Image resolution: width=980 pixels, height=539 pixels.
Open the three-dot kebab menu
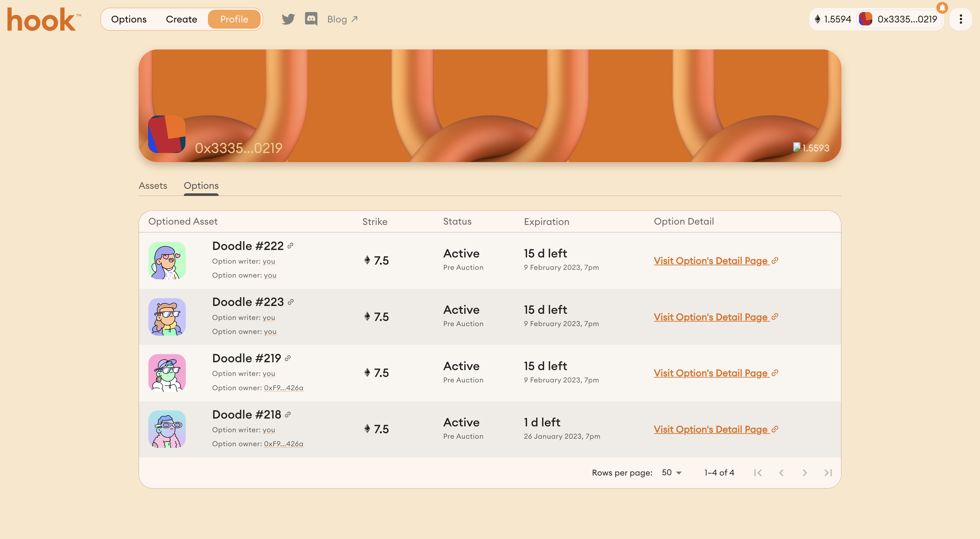point(960,19)
